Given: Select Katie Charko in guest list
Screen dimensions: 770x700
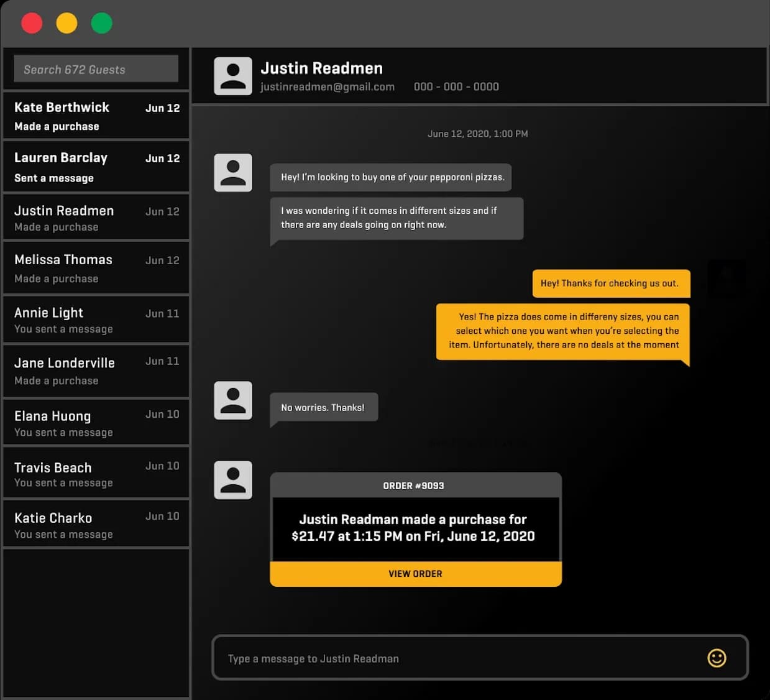Looking at the screenshot, I should (x=96, y=525).
